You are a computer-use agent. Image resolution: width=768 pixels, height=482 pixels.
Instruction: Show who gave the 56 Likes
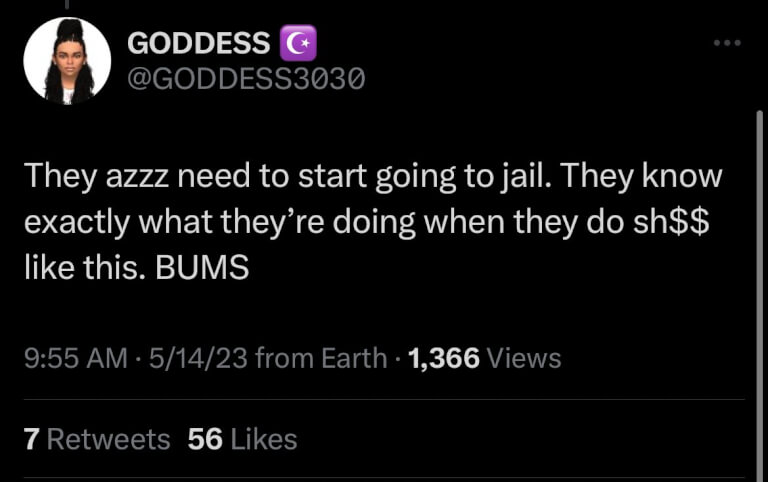point(242,439)
